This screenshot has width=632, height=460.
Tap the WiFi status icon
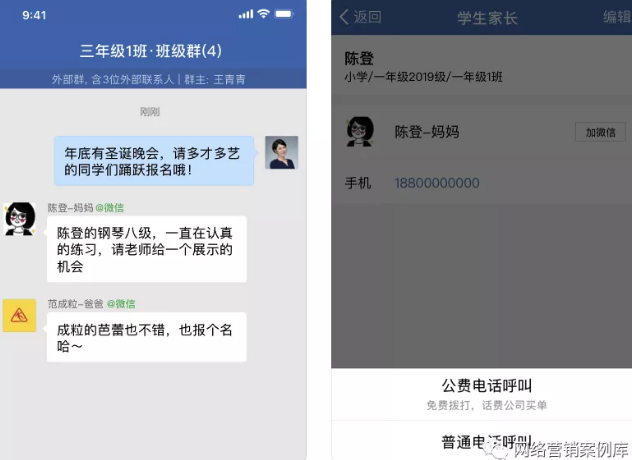pyautogui.click(x=263, y=14)
